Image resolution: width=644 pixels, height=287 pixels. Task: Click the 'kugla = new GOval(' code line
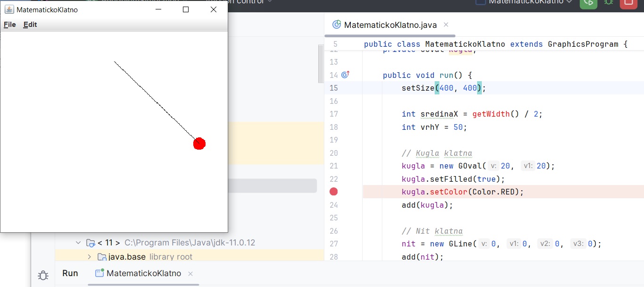coord(478,166)
